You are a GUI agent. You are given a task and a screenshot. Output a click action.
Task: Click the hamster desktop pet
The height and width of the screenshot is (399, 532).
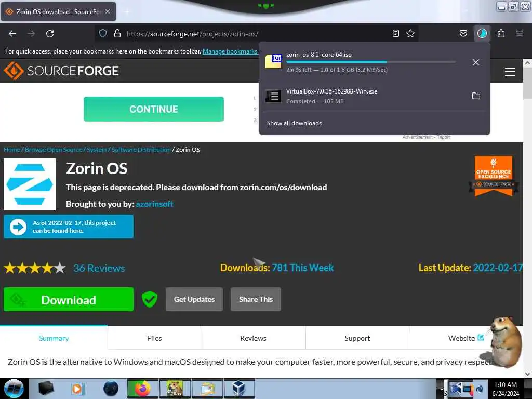pyautogui.click(x=506, y=342)
